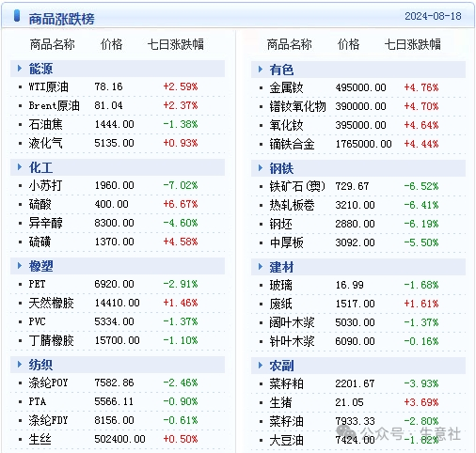The image size is (476, 453).
Task: Select 涤纶FDY commodity name
Action: click(x=48, y=420)
